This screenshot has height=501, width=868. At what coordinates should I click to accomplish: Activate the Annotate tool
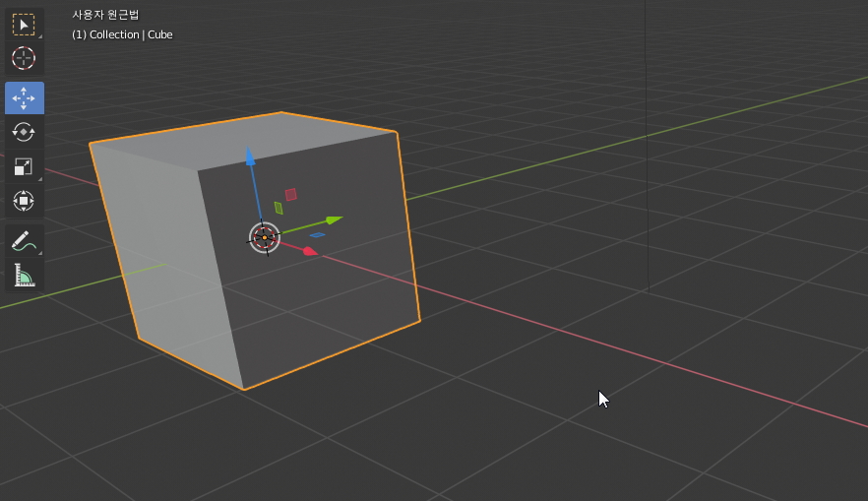tap(24, 241)
